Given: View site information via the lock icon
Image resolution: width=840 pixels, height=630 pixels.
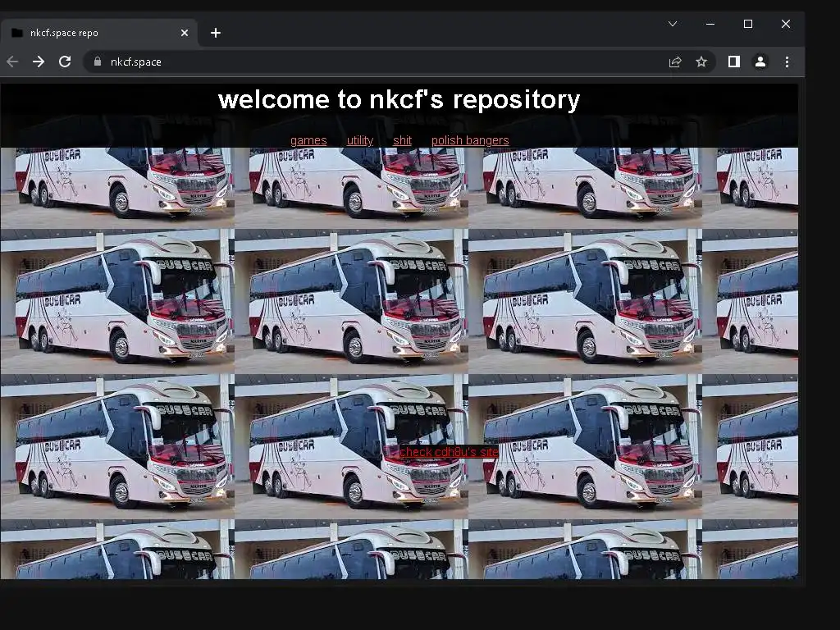Looking at the screenshot, I should 97,62.
